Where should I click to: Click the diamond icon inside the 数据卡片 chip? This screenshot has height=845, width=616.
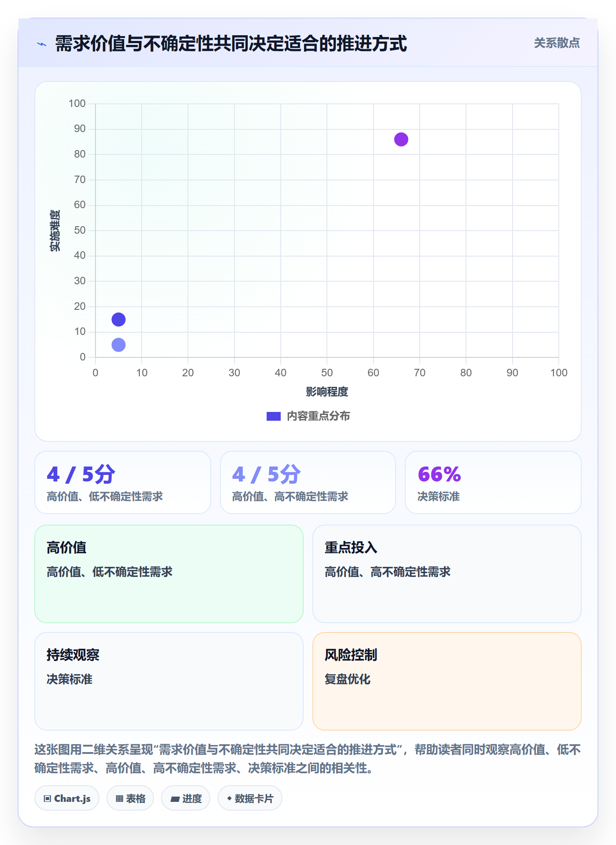click(229, 798)
